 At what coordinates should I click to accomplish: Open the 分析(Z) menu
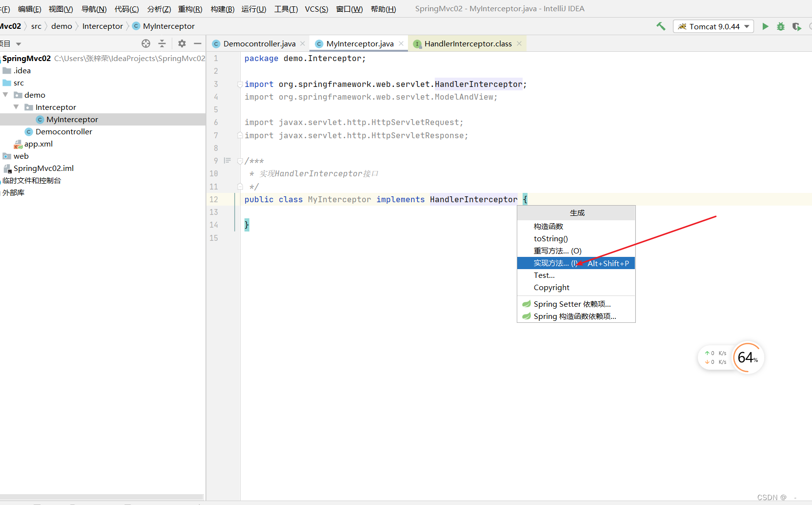tap(159, 9)
